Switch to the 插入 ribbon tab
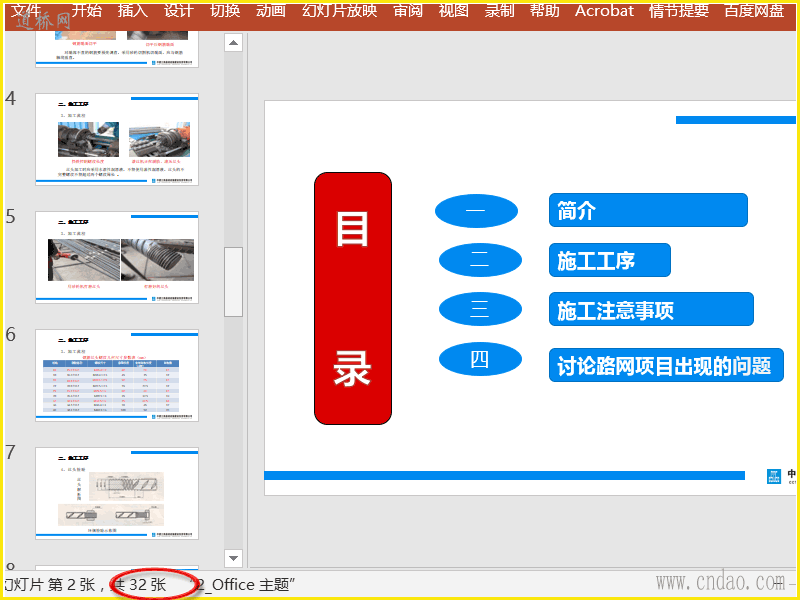This screenshot has width=800, height=600. point(133,10)
